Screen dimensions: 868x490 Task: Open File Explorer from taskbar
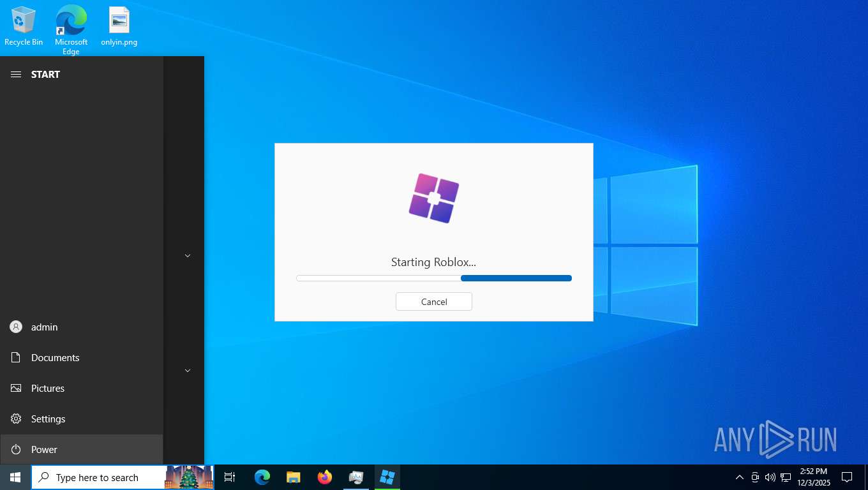(x=294, y=477)
